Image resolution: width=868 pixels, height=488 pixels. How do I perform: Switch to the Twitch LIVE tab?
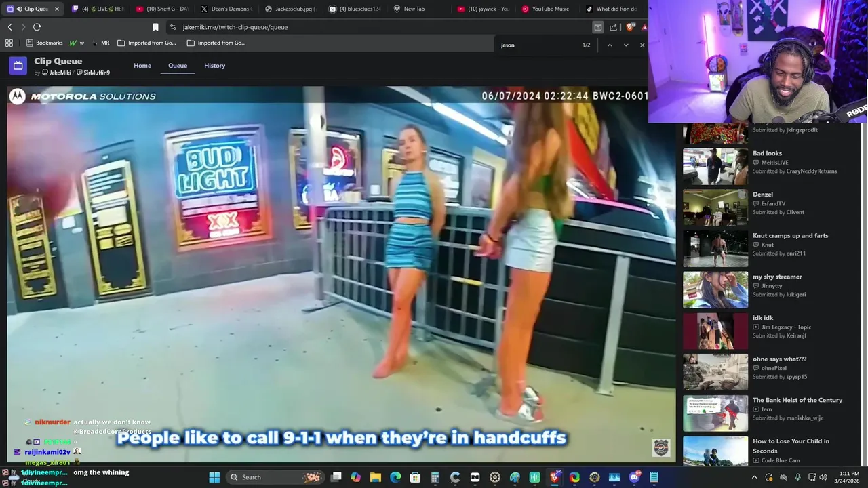96,9
